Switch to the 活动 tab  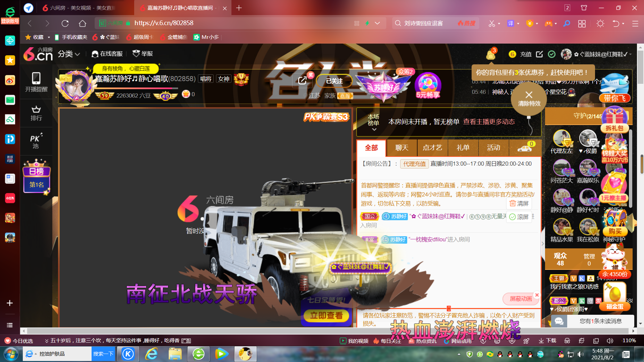coord(493,148)
